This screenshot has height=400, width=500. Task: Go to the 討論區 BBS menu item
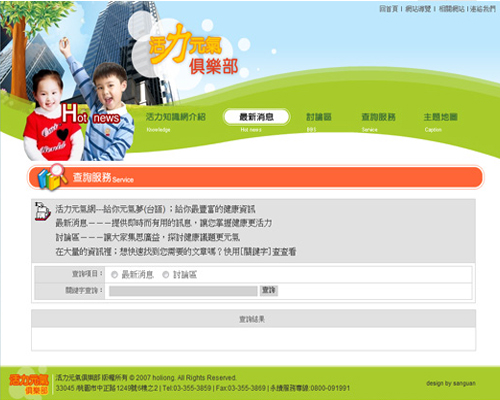click(x=319, y=122)
